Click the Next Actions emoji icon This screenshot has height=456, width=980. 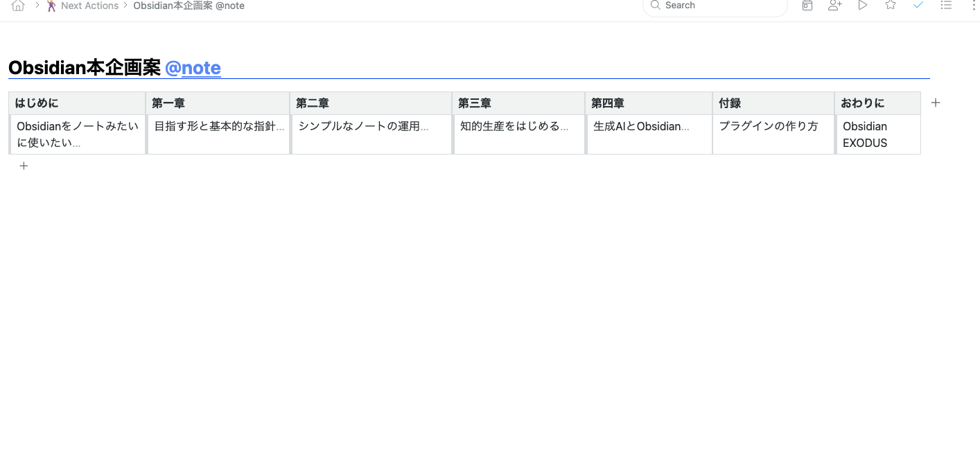click(x=51, y=6)
